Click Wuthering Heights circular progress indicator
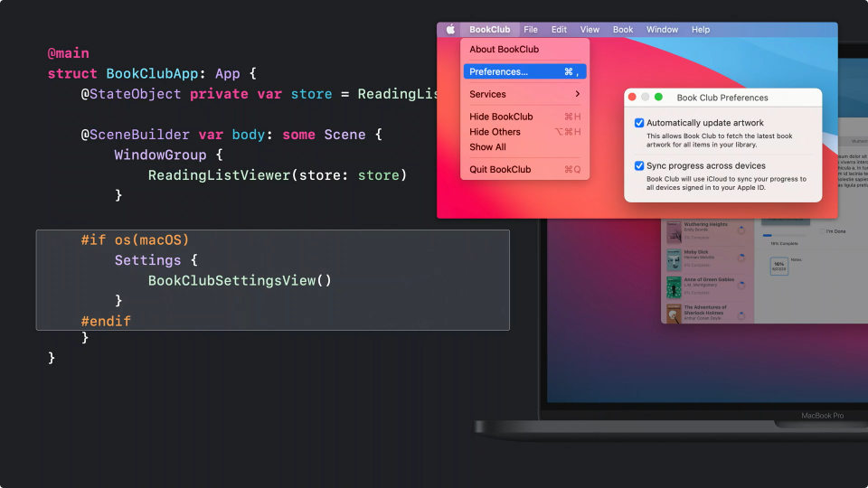Viewport: 868px width, 488px height. point(741,230)
